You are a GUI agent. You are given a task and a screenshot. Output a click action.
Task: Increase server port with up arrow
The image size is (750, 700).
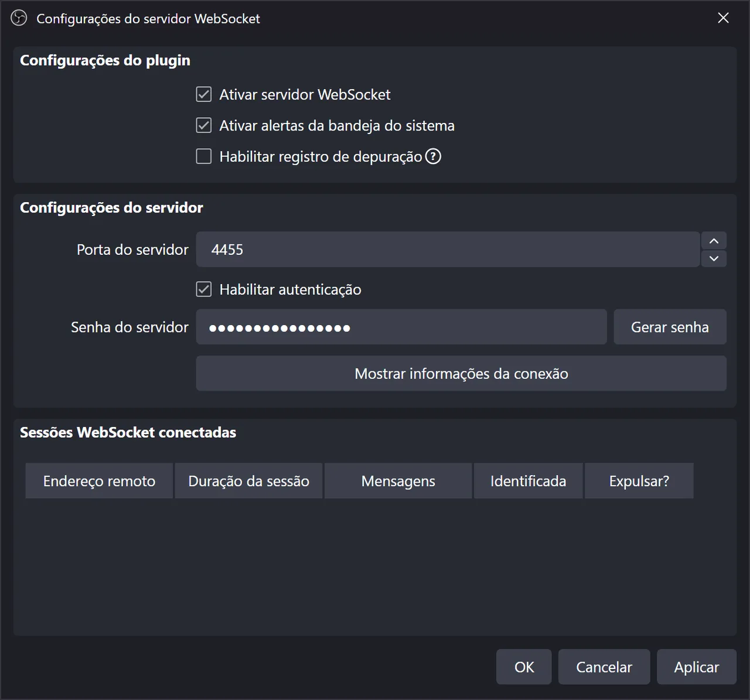714,241
